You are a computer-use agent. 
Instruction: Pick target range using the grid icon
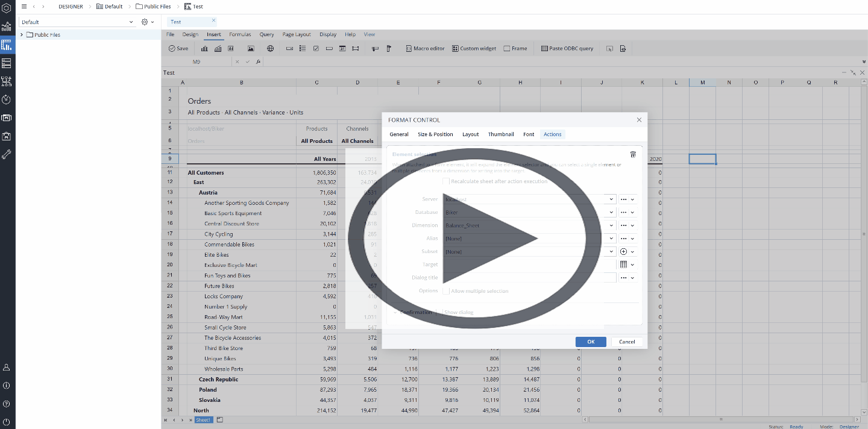click(624, 265)
